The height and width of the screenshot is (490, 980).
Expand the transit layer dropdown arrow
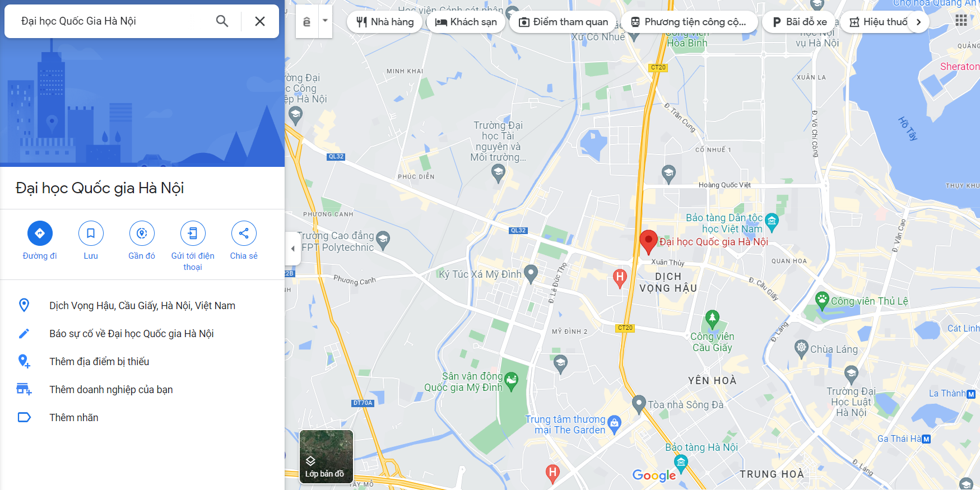point(325,21)
